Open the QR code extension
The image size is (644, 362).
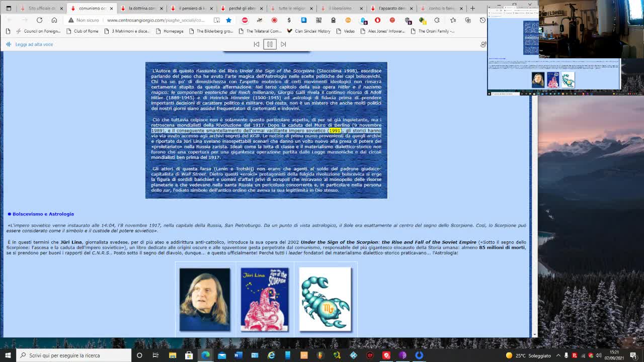[x=318, y=20]
